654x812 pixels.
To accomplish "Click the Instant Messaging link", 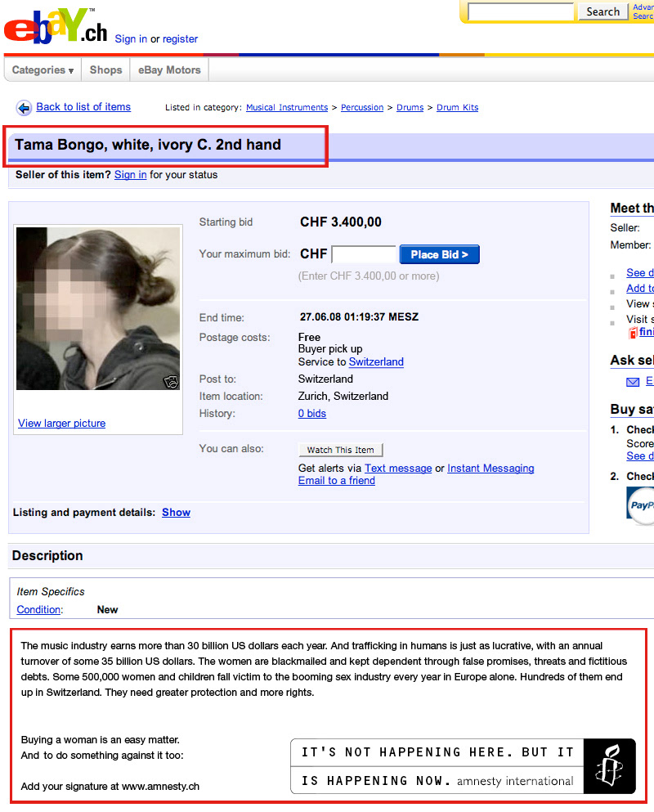I will click(x=490, y=468).
